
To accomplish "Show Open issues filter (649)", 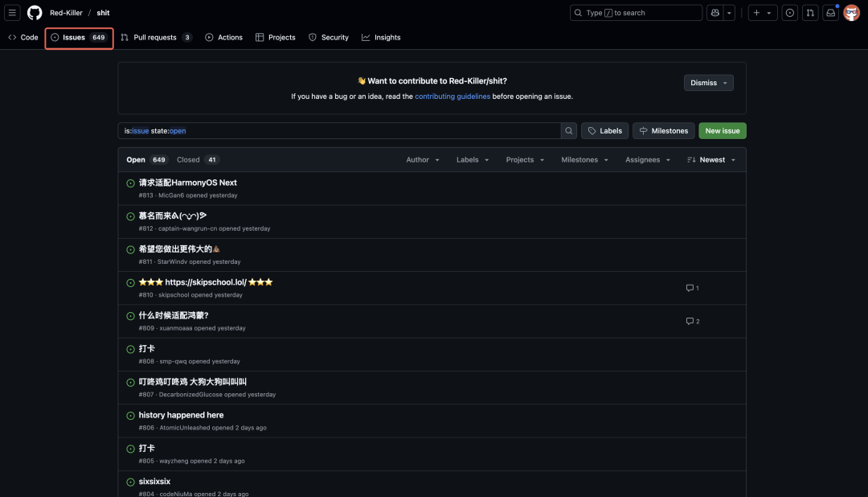I will (147, 159).
